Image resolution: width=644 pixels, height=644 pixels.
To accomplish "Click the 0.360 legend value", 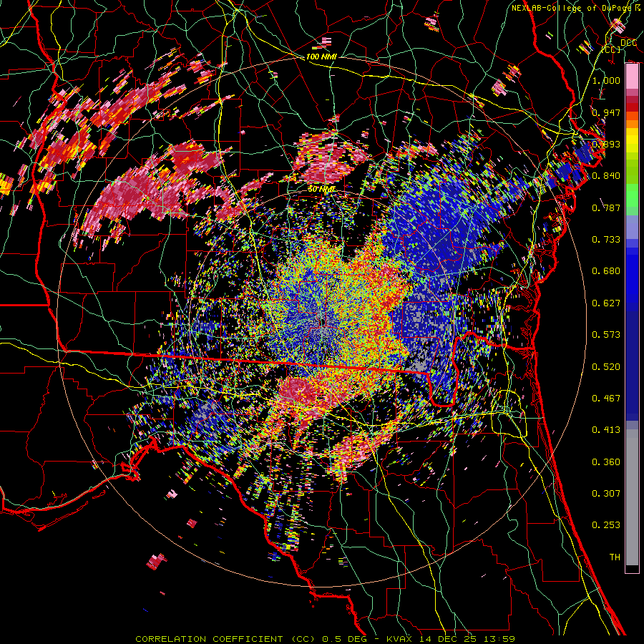I will tap(606, 462).
